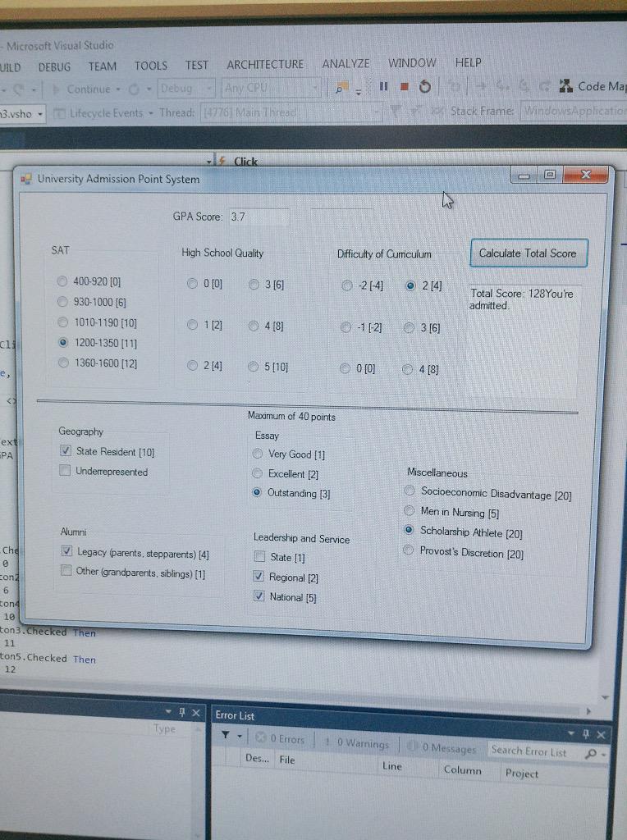The image size is (627, 840).
Task: Uncheck Leadership National [5] checkbox
Action: click(259, 596)
